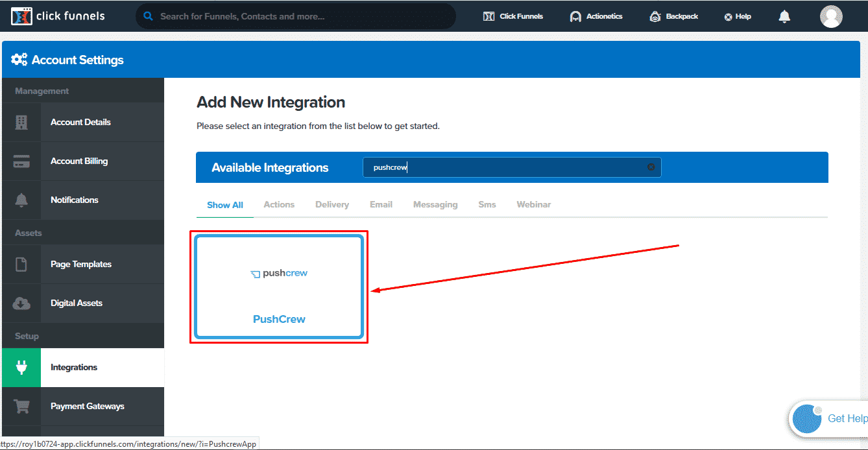This screenshot has height=450, width=868.
Task: Click the Account Details building icon
Action: tap(21, 122)
